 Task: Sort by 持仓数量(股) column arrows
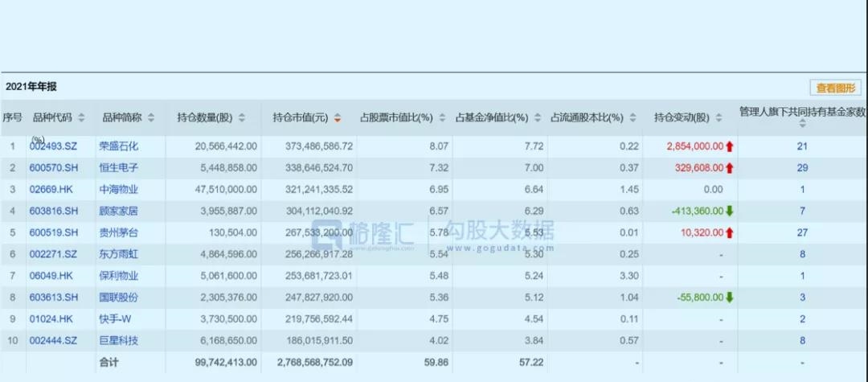tap(241, 117)
